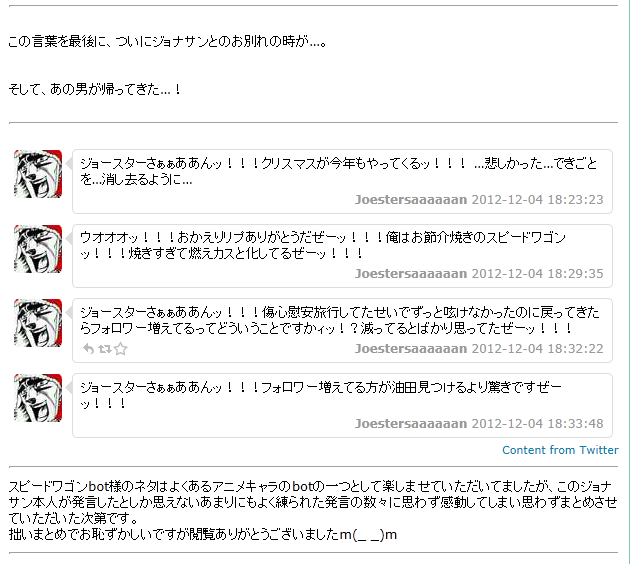This screenshot has width=630, height=564.
Task: Click the Joestersaaaaaan username on the first tweet
Action: 411,200
